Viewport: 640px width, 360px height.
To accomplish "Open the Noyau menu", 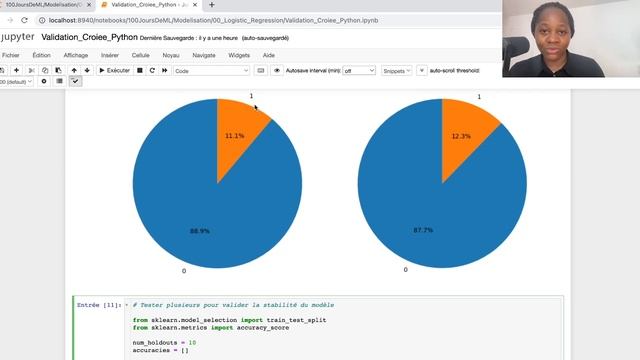I will click(x=171, y=55).
